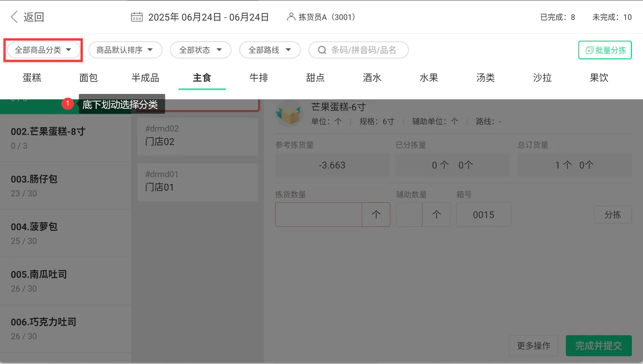Open the 拣货数量 unit selector 个
The width and height of the screenshot is (643, 364).
tap(376, 215)
